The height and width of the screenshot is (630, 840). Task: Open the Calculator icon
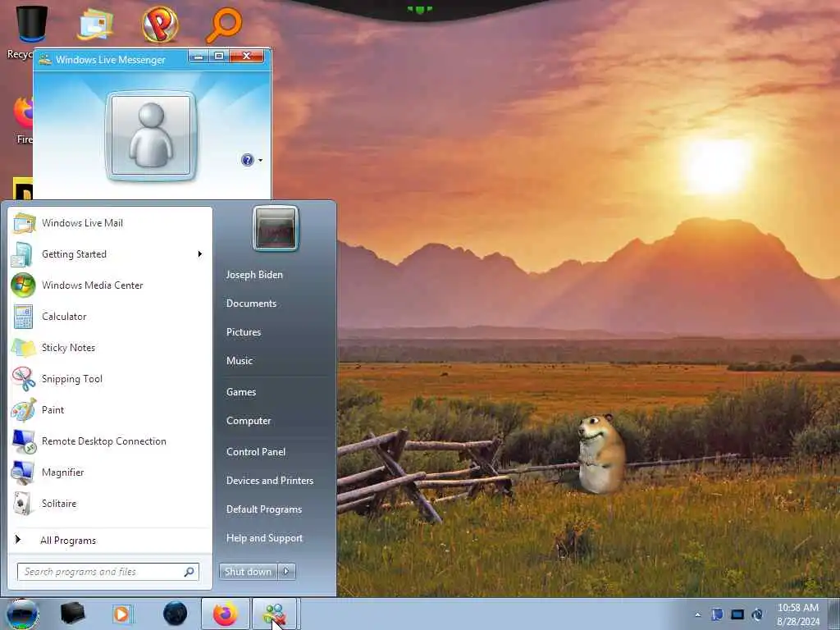[23, 317]
